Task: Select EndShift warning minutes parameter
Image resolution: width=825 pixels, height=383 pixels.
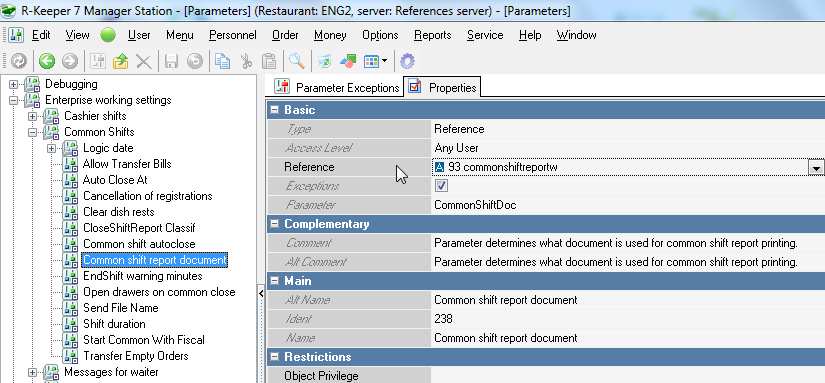Action: pyautogui.click(x=143, y=276)
